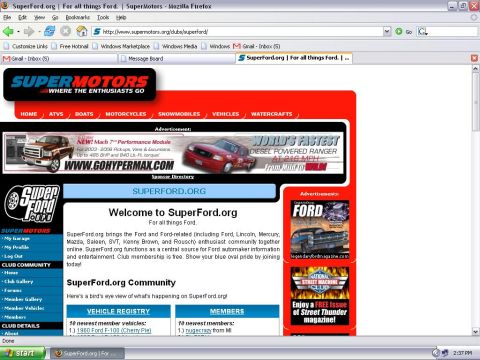Open the Bookmarks menu
The width and height of the screenshot is (480, 360).
(78, 17)
